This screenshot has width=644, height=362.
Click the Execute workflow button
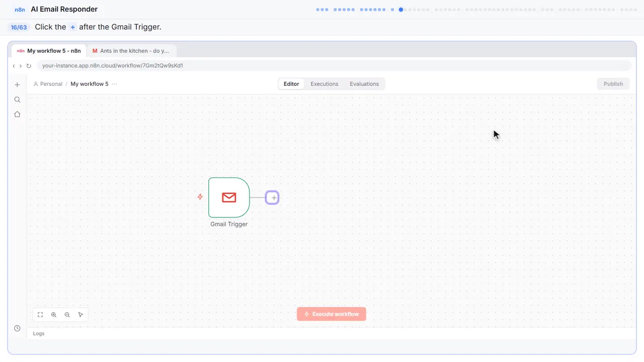click(332, 314)
